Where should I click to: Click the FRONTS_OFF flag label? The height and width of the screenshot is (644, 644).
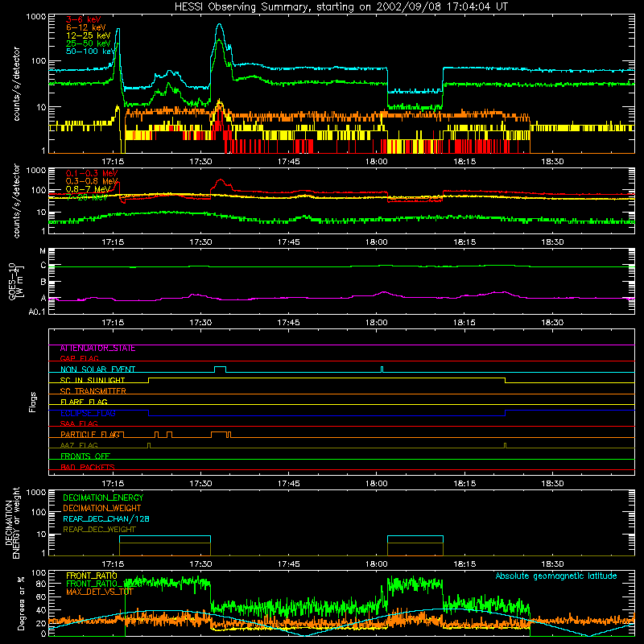(x=85, y=456)
